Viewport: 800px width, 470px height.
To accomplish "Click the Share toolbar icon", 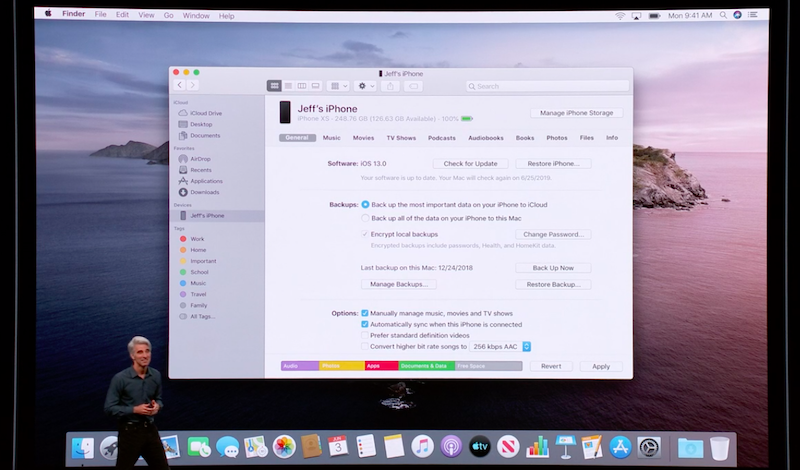I will 390,86.
